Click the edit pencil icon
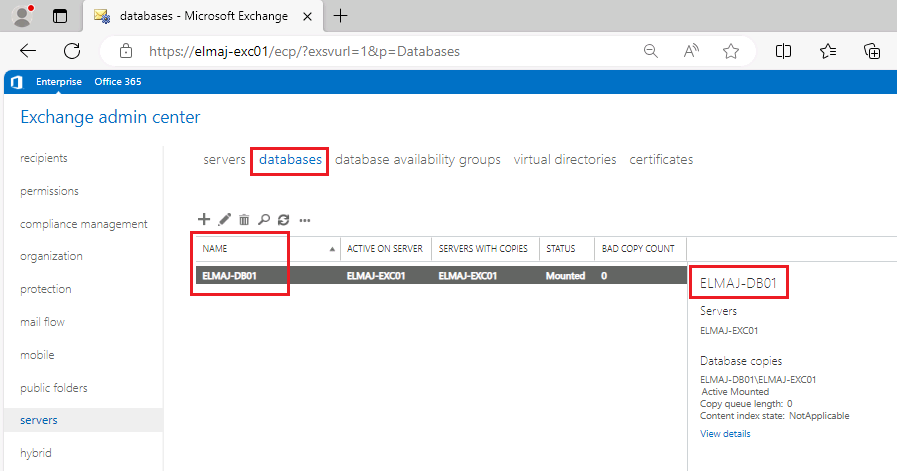 pyautogui.click(x=224, y=219)
